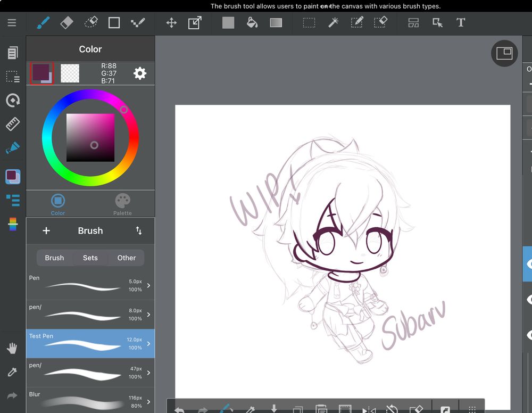Choose the Select Pen tool

356,23
